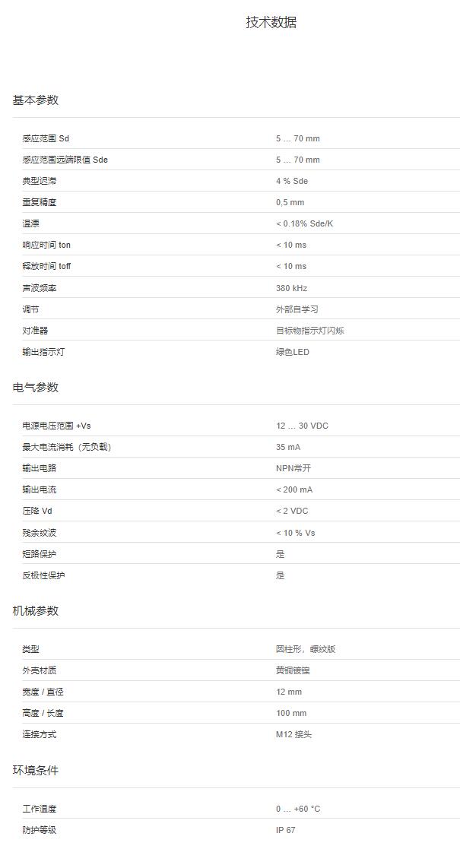Click the NPN常开 output circuit value
The height and width of the screenshot is (868, 460).
[293, 468]
